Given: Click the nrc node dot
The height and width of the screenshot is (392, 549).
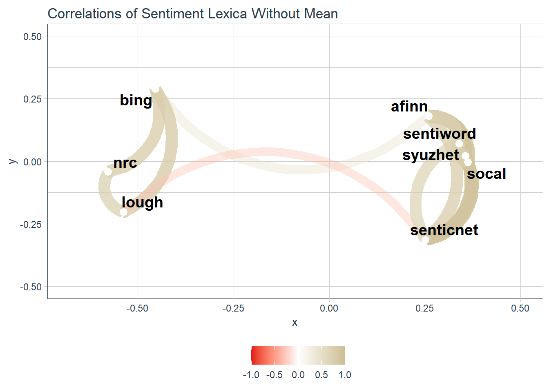Looking at the screenshot, I should click(x=108, y=171).
